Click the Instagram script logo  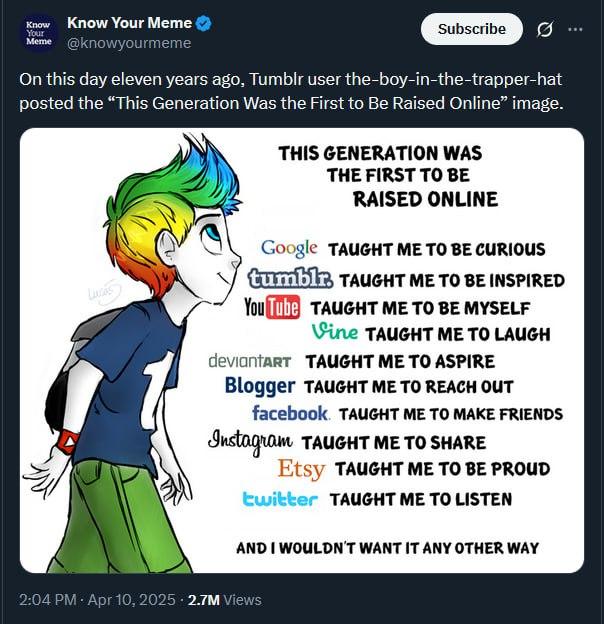250,441
